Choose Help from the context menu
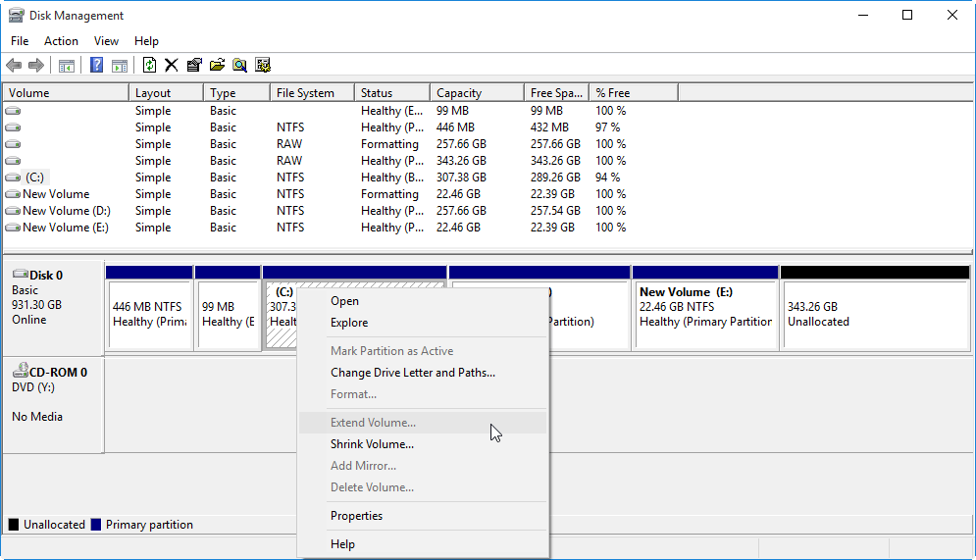Image resolution: width=976 pixels, height=560 pixels. pyautogui.click(x=424, y=544)
